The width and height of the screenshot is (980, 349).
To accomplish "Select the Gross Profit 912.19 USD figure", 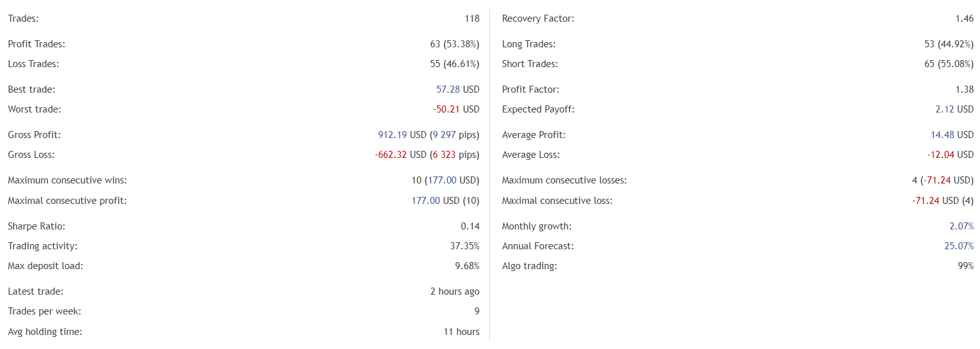I will 402,135.
